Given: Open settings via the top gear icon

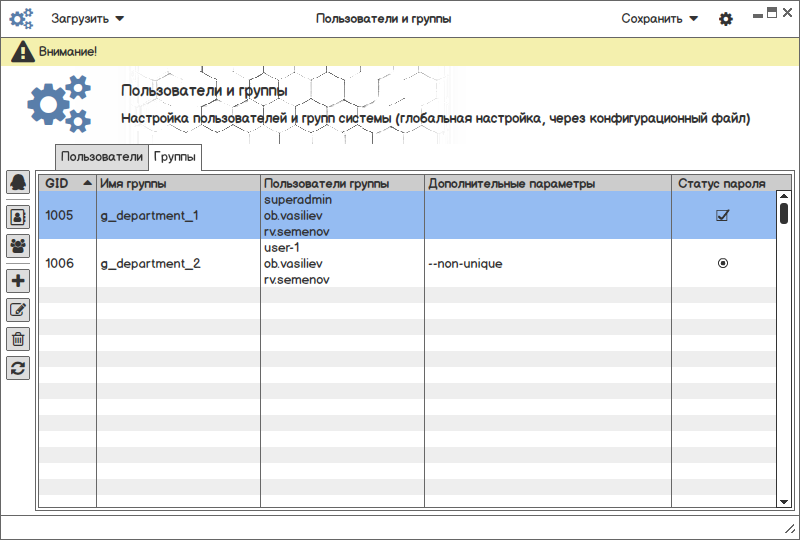Looking at the screenshot, I should [726, 19].
